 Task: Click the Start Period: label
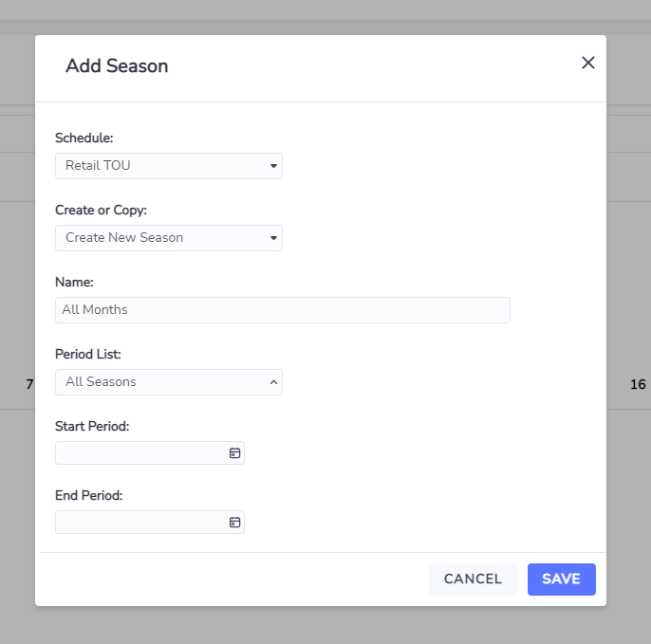pos(92,426)
